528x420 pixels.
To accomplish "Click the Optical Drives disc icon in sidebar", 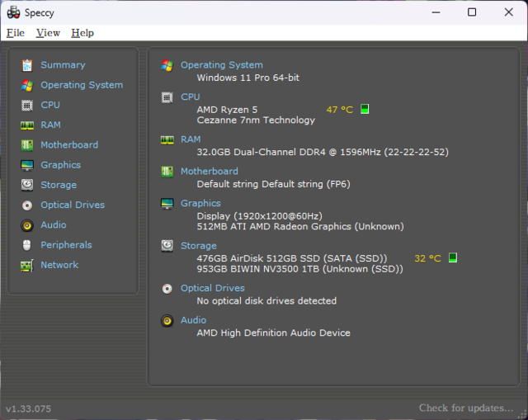I will coord(27,205).
